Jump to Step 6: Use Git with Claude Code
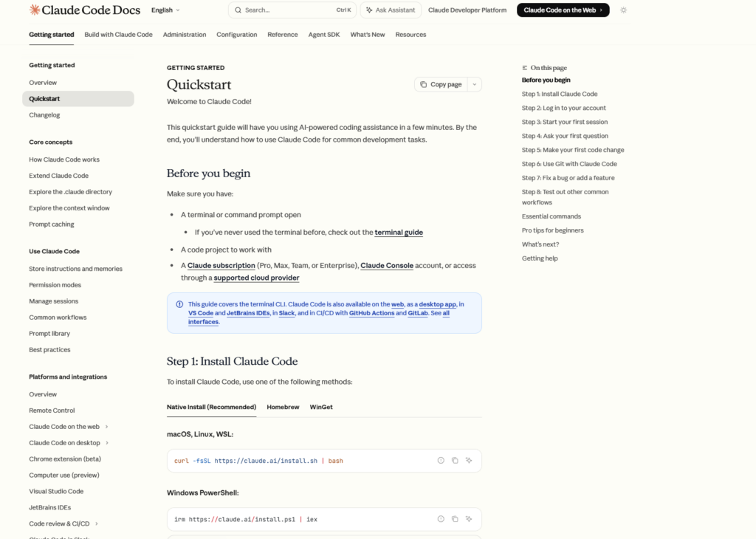756x539 pixels. [x=569, y=164]
